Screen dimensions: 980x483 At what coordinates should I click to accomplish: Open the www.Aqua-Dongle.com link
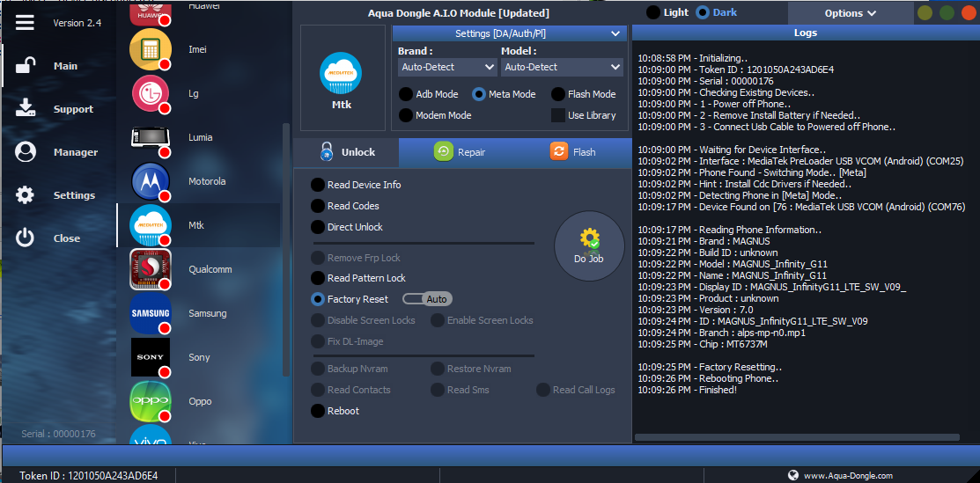tap(847, 475)
